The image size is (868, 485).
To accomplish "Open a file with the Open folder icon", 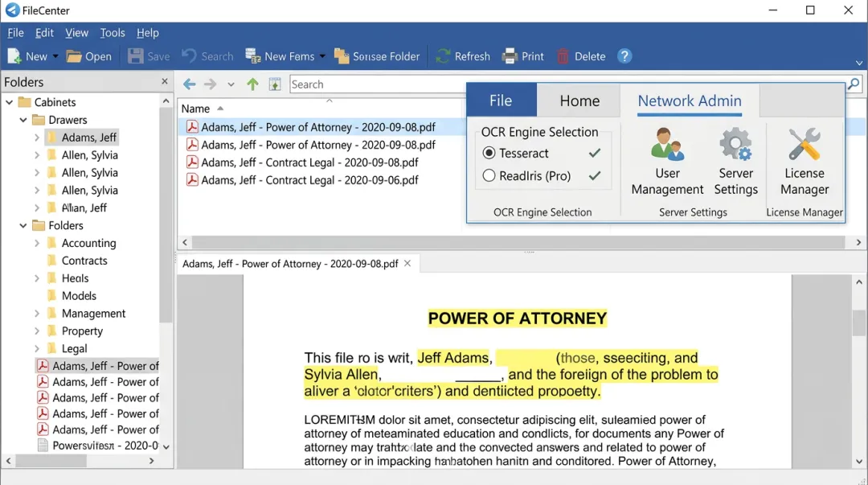I will point(74,56).
